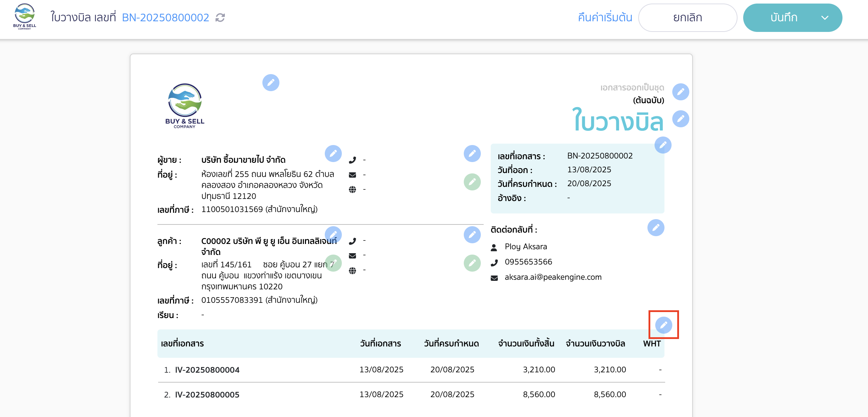
Task: Click the เลขที่เอกสาร table column header
Action: pos(182,344)
